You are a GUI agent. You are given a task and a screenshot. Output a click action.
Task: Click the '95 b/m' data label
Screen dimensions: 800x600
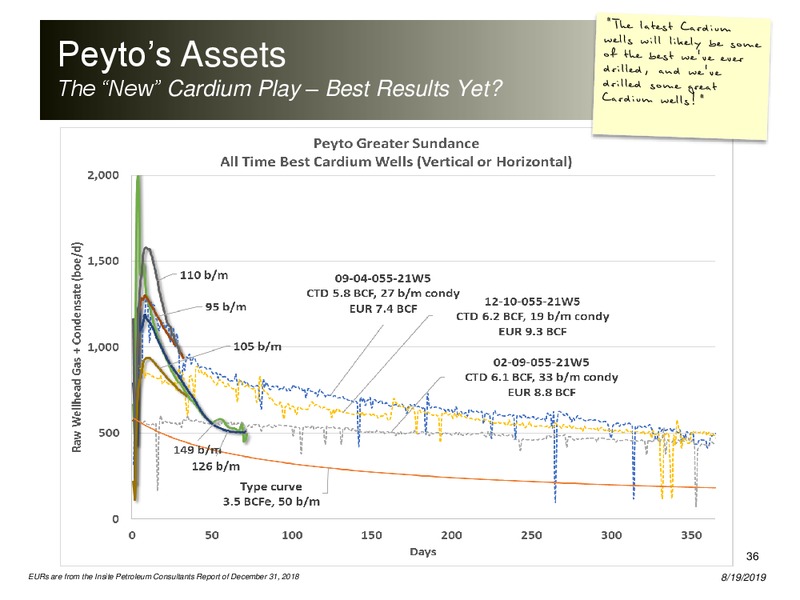tap(226, 307)
